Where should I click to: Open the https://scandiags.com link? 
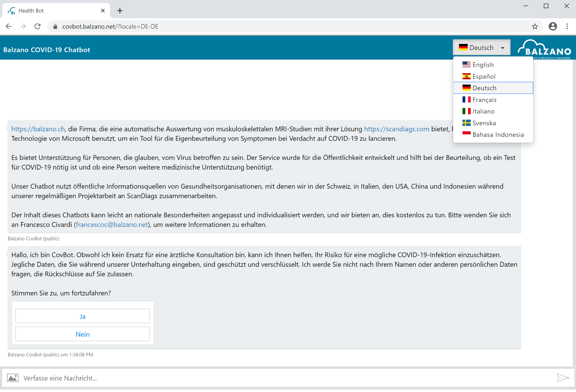click(x=396, y=129)
